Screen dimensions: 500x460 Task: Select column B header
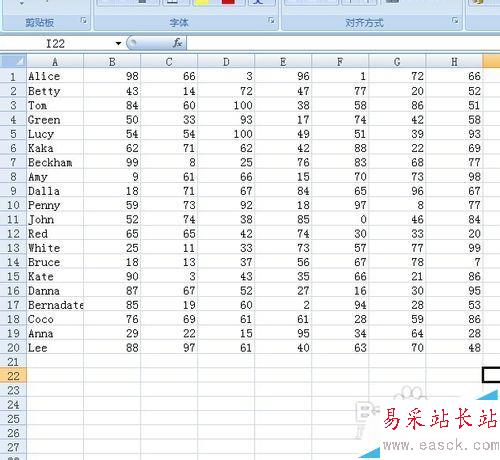[x=112, y=62]
